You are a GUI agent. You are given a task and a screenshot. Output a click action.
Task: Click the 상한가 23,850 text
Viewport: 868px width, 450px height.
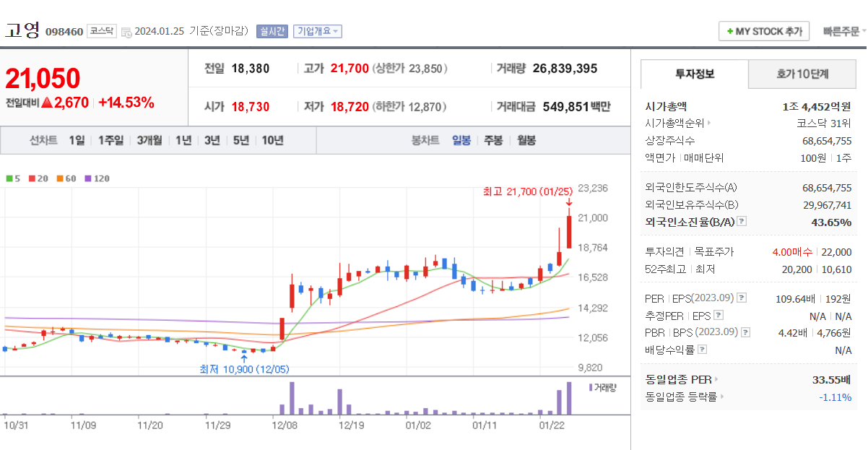point(410,69)
